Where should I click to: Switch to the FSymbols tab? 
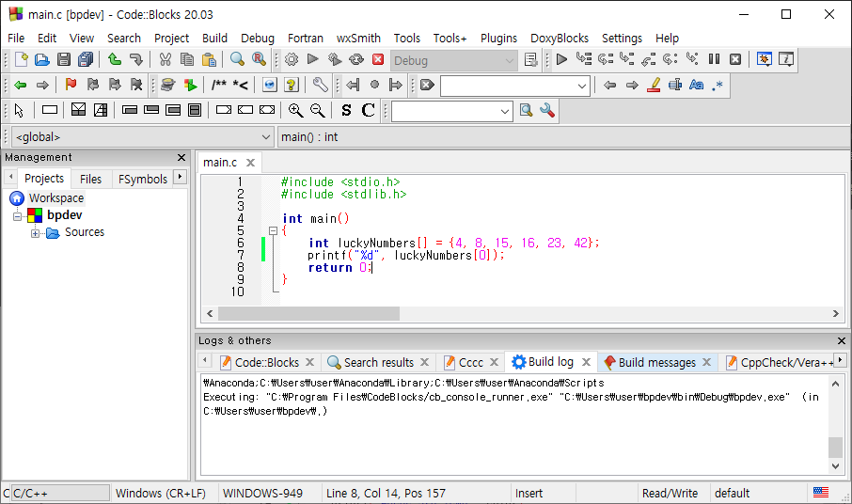142,179
